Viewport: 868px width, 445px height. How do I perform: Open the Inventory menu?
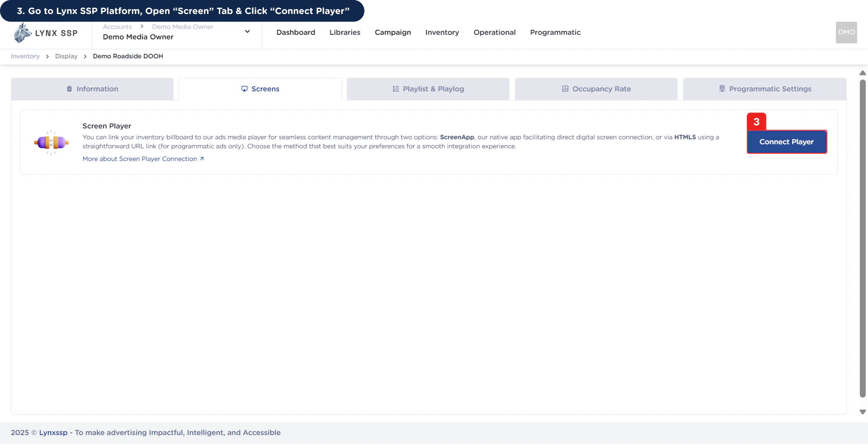pyautogui.click(x=442, y=32)
